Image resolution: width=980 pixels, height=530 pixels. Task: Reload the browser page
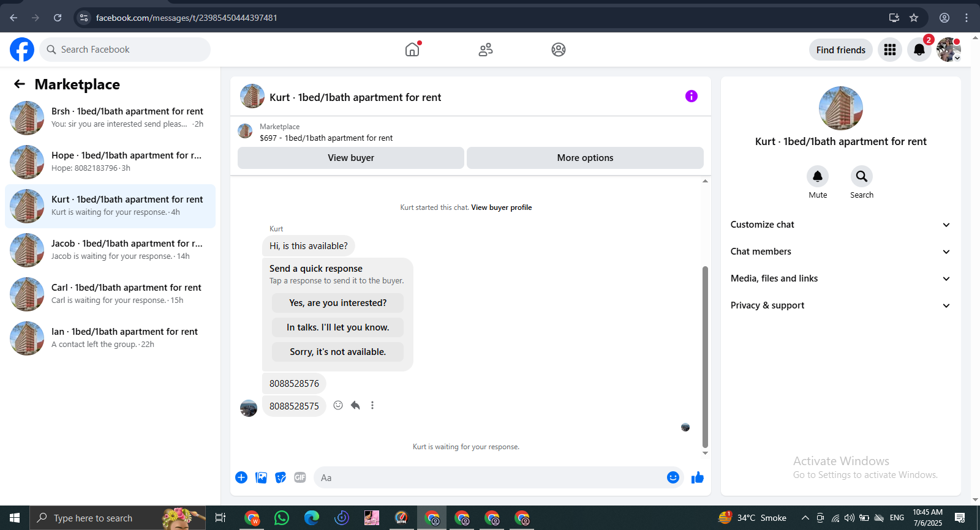point(58,18)
